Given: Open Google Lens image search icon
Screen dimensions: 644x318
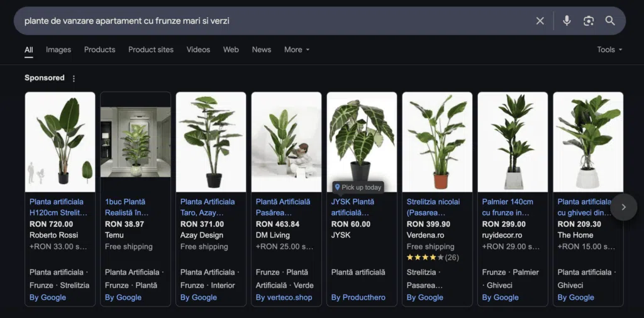Looking at the screenshot, I should coord(589,21).
